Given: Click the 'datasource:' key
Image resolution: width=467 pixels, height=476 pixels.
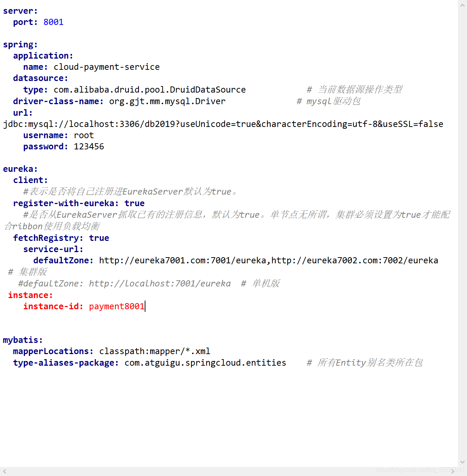Looking at the screenshot, I should [x=41, y=78].
